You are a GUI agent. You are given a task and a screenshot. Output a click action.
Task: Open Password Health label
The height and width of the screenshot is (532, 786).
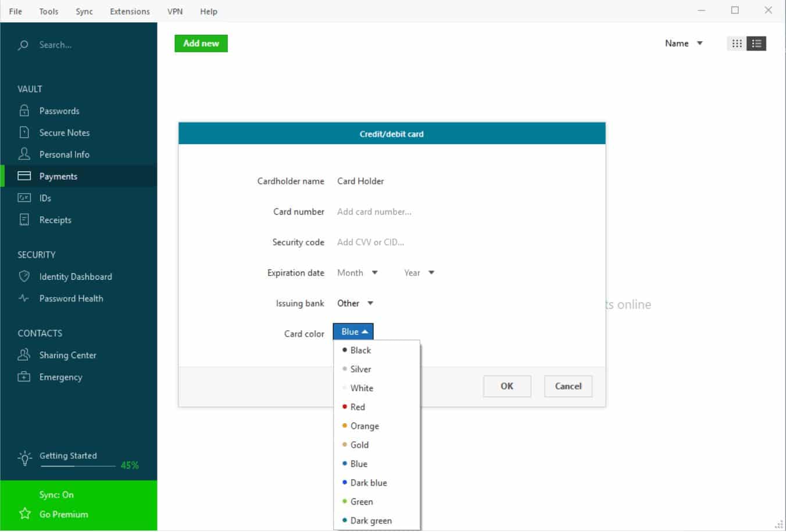click(71, 298)
